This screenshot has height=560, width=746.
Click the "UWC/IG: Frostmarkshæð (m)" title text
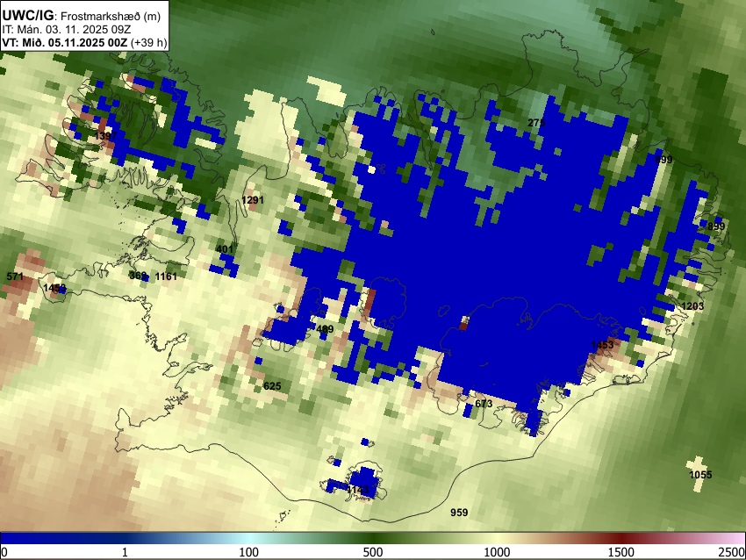82,16
